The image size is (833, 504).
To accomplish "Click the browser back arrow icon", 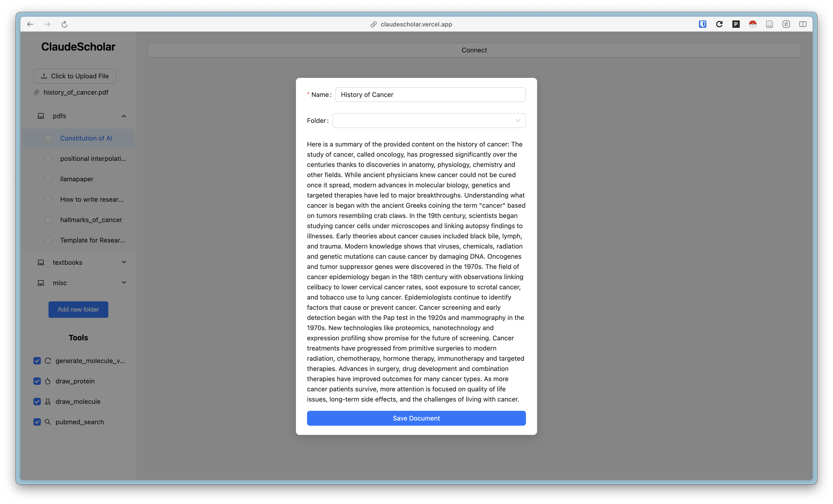I will click(x=30, y=24).
